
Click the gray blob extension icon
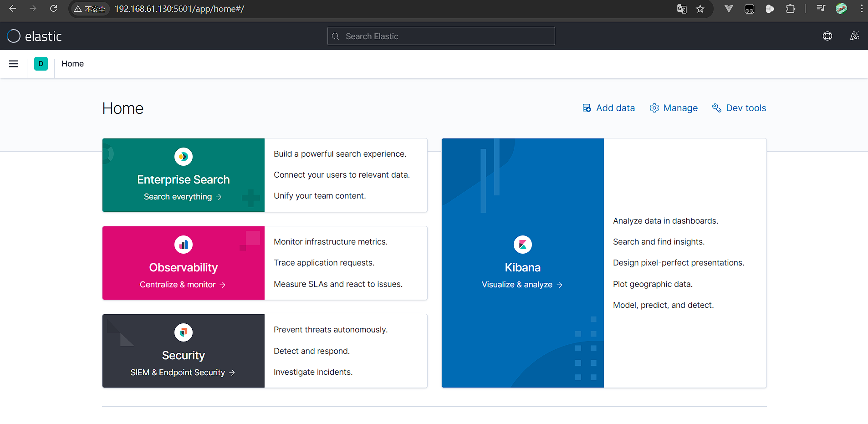pyautogui.click(x=770, y=9)
